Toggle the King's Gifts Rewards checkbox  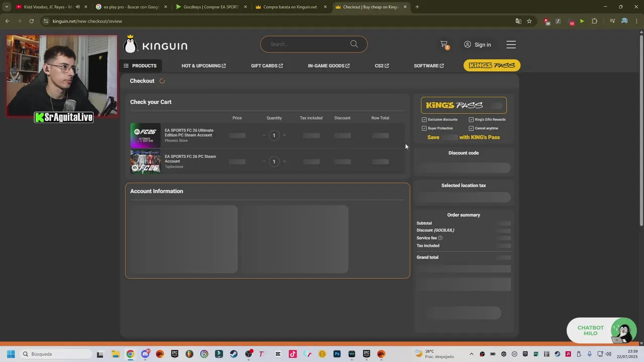471,120
